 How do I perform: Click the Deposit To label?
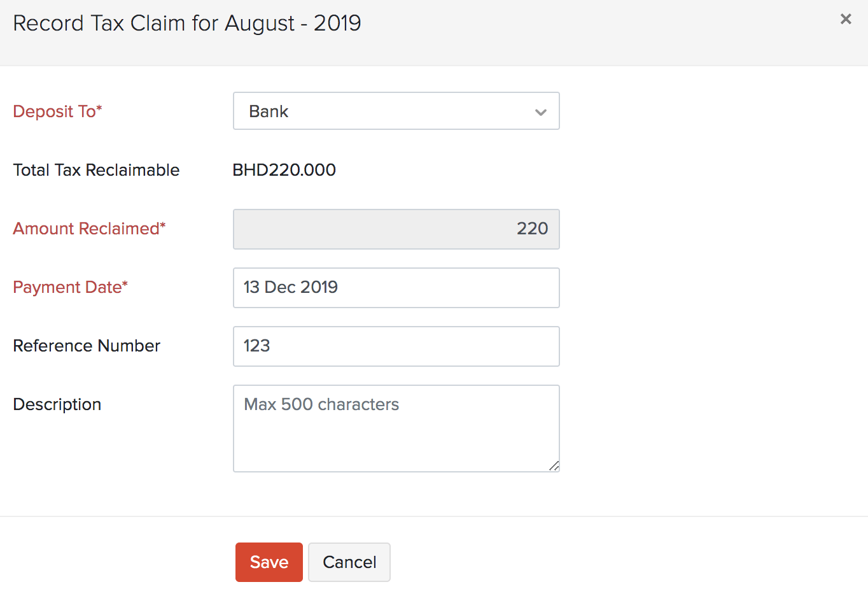57,111
